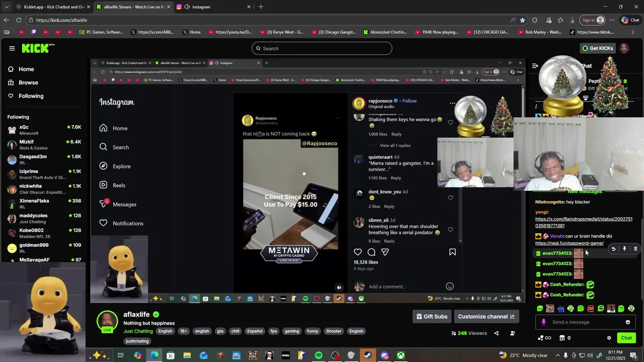Click the reply arrow on hovered chat message
Viewport: 644px width, 362px height.
click(x=613, y=249)
